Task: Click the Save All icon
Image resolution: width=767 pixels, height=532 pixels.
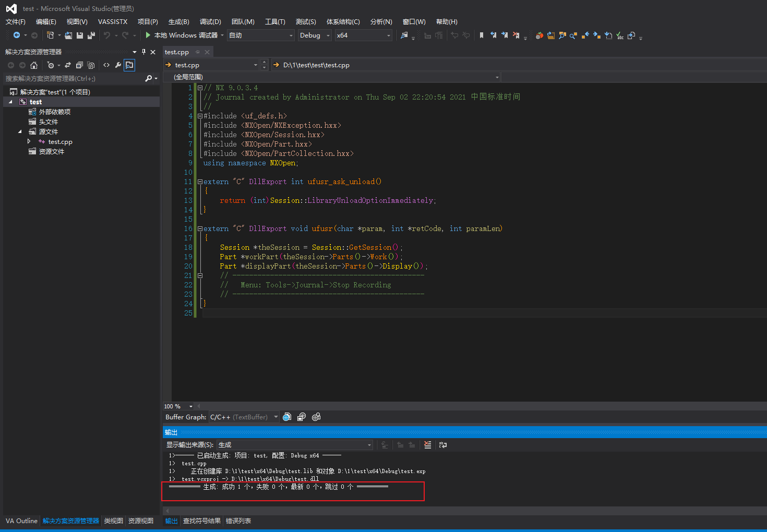Action: 91,35
